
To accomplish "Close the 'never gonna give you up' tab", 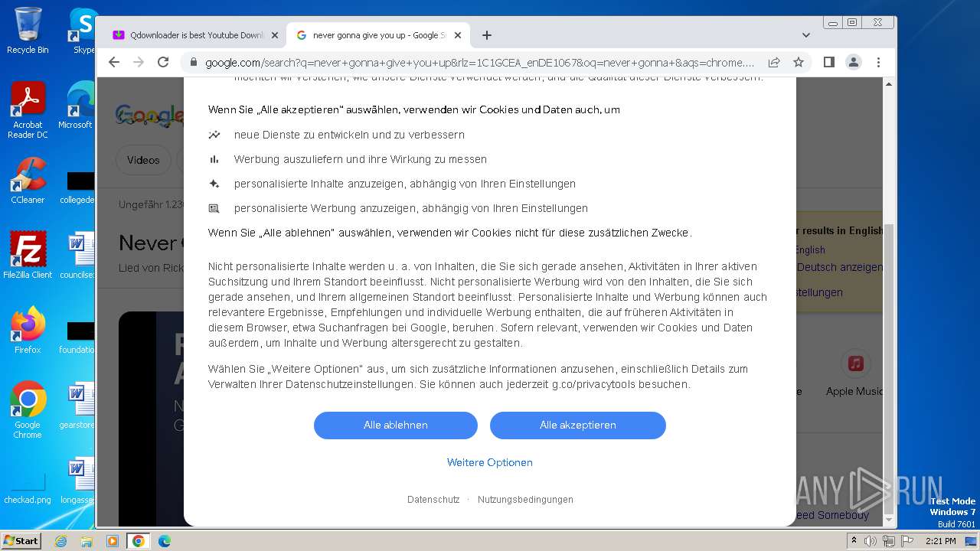I will click(458, 35).
